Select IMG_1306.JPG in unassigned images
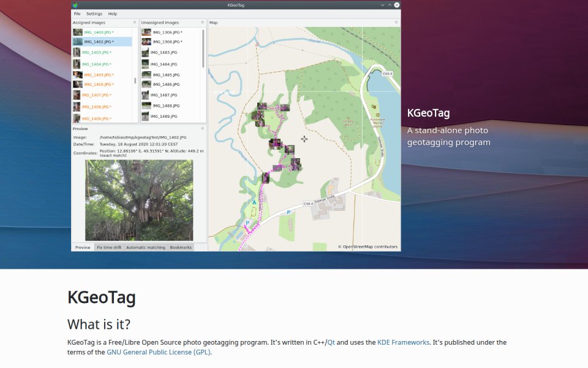588x368 pixels. click(171, 33)
